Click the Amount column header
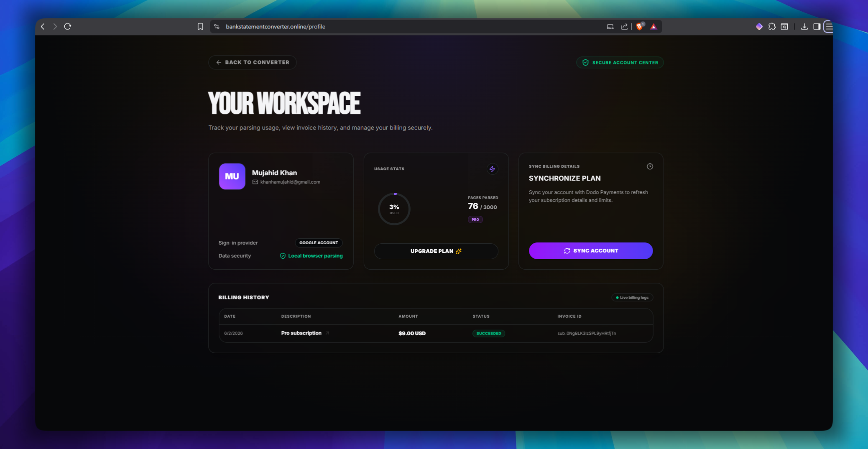Screen dimensions: 868x449 tap(408, 316)
